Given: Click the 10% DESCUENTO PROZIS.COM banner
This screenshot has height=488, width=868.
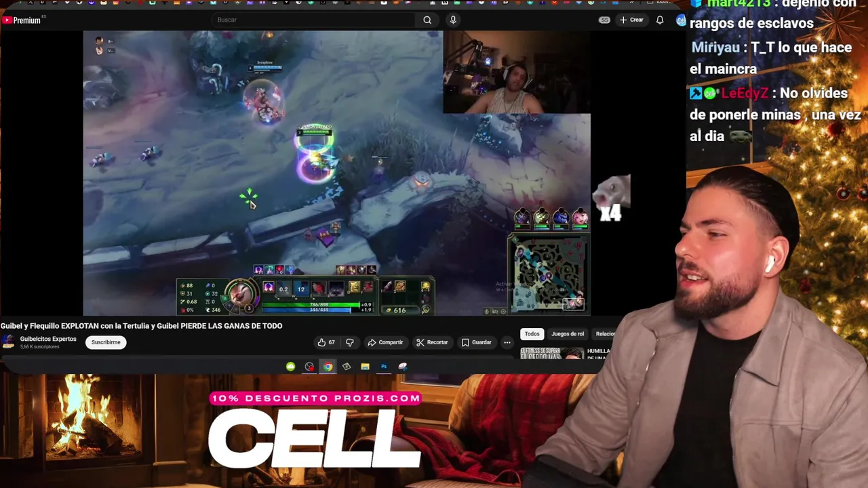Looking at the screenshot, I should [315, 399].
